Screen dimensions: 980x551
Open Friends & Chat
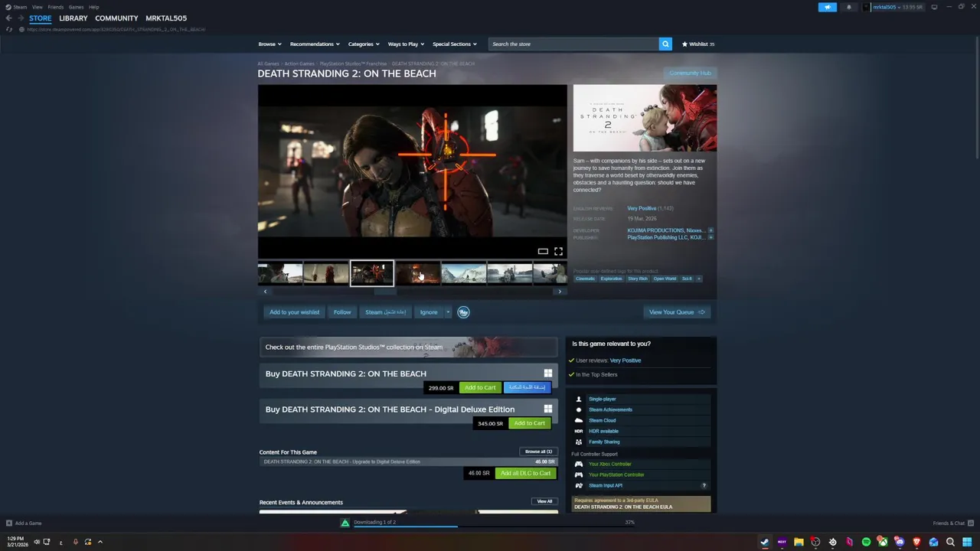point(952,523)
